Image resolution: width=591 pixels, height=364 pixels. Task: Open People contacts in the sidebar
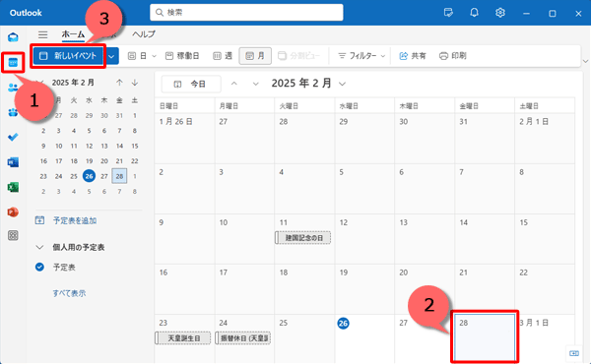[13, 88]
